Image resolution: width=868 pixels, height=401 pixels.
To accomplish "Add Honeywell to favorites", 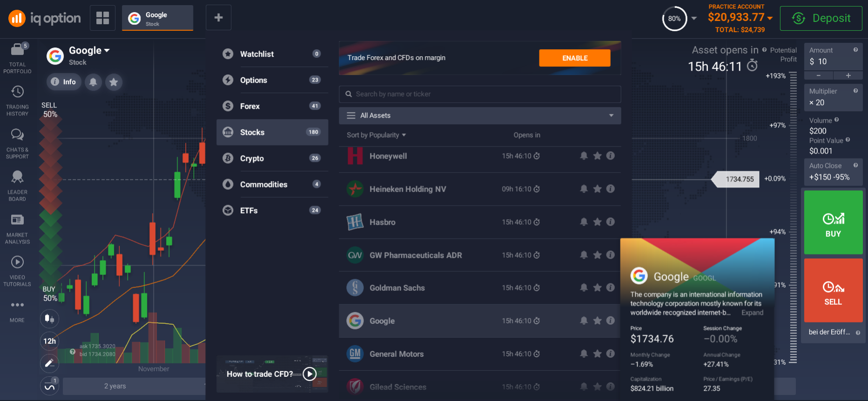I will click(x=597, y=156).
